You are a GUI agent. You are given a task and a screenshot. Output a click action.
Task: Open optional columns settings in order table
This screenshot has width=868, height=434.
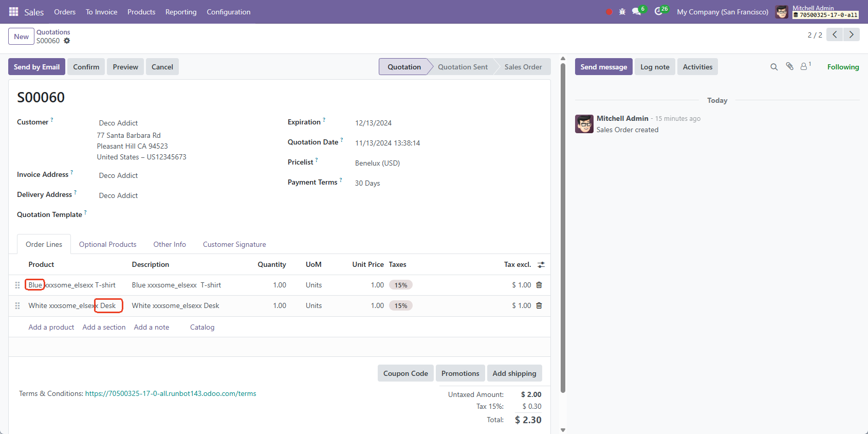pyautogui.click(x=541, y=265)
